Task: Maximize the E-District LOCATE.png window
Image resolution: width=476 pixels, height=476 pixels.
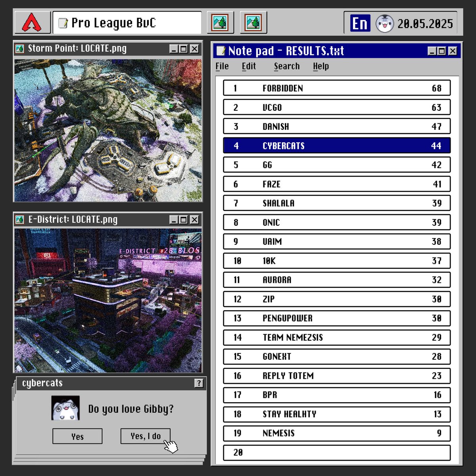Action: 183,220
